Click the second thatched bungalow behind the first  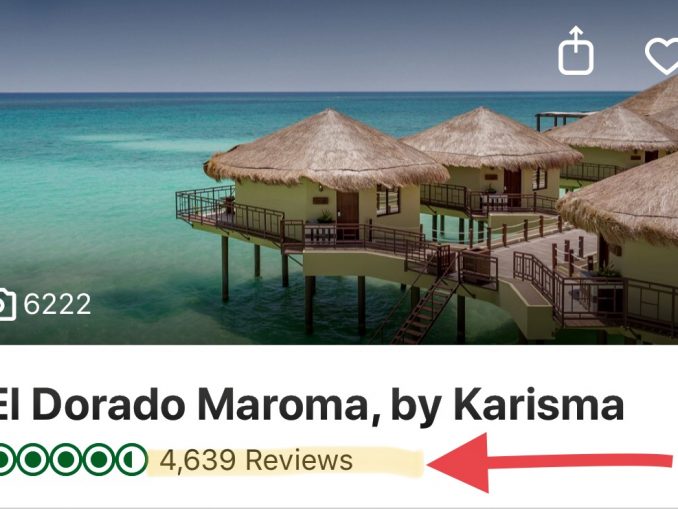point(491,160)
